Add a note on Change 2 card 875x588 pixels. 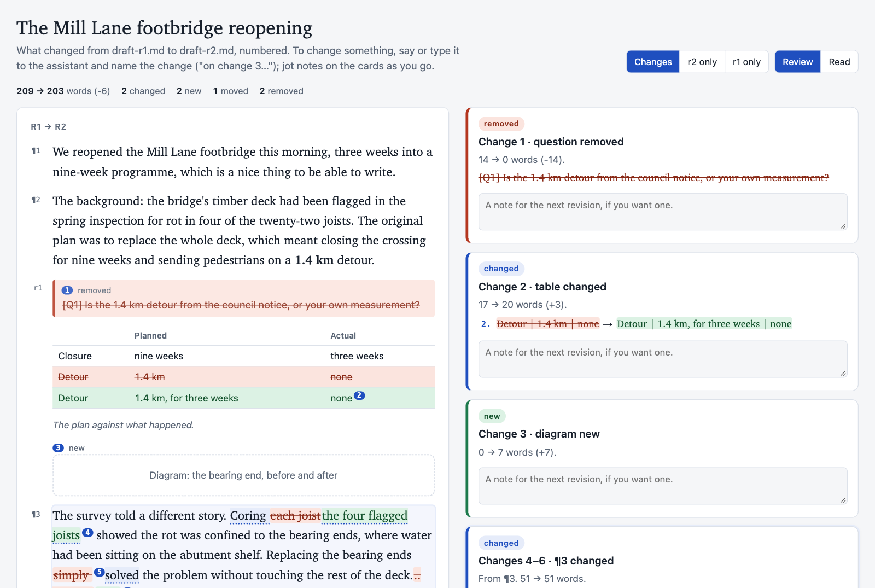(x=663, y=359)
